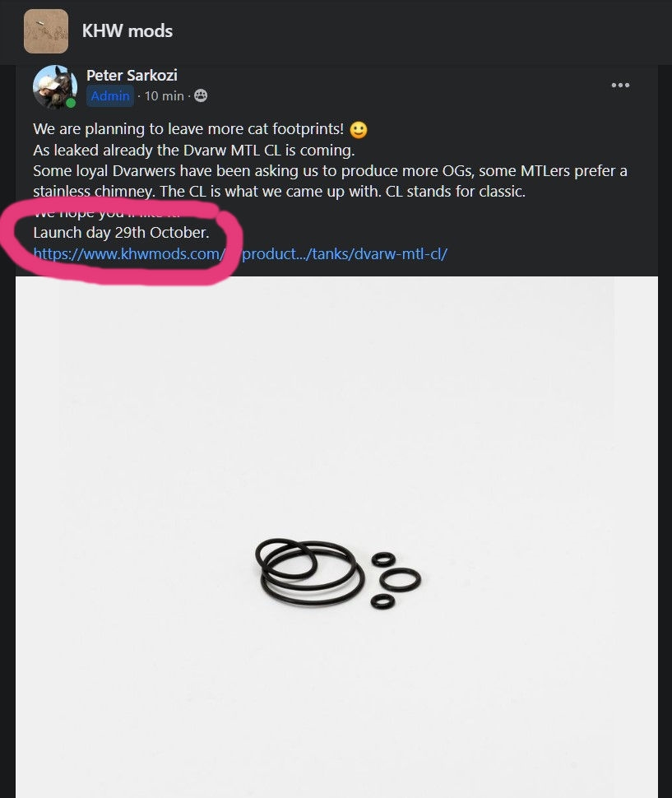
Task: Open the KHW mods group title
Action: coord(127,31)
